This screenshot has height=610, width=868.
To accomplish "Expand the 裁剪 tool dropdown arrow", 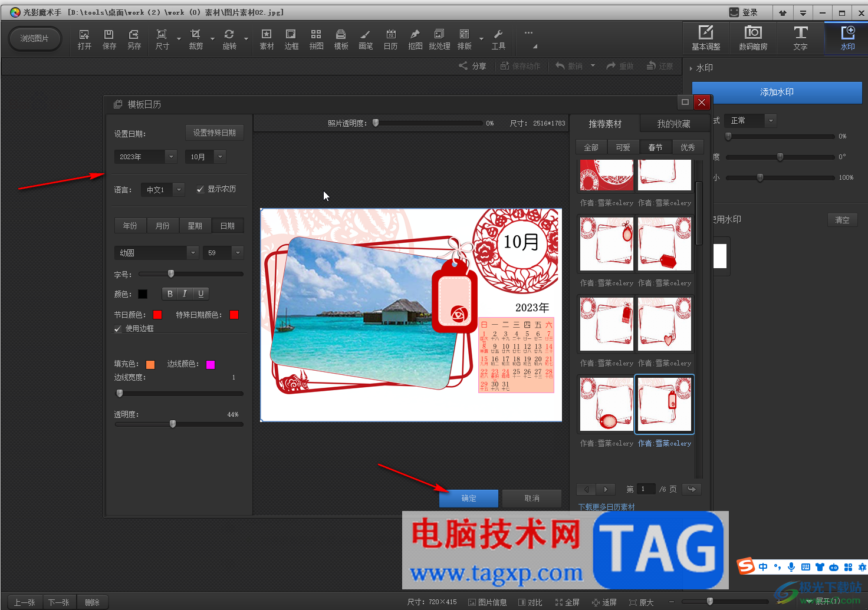I will pyautogui.click(x=212, y=39).
